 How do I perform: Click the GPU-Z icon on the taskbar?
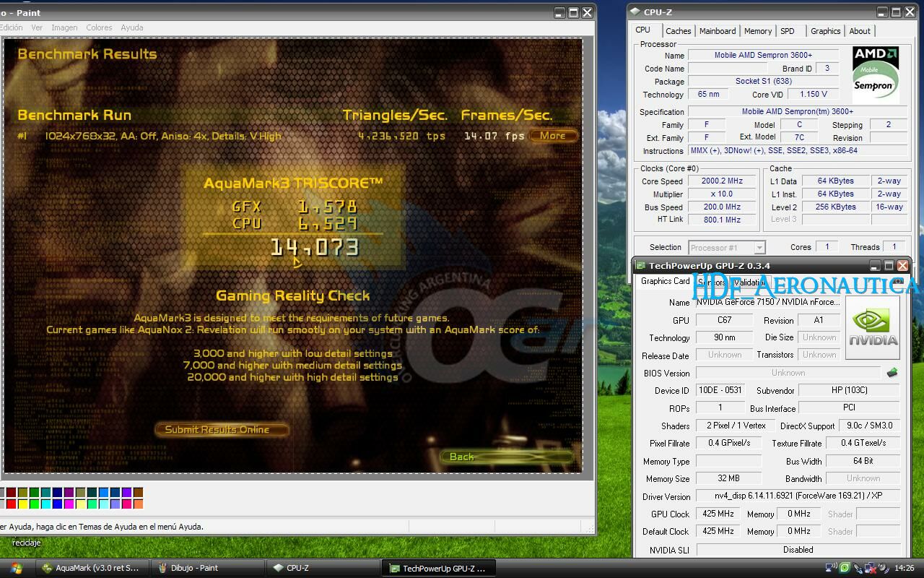coord(394,568)
